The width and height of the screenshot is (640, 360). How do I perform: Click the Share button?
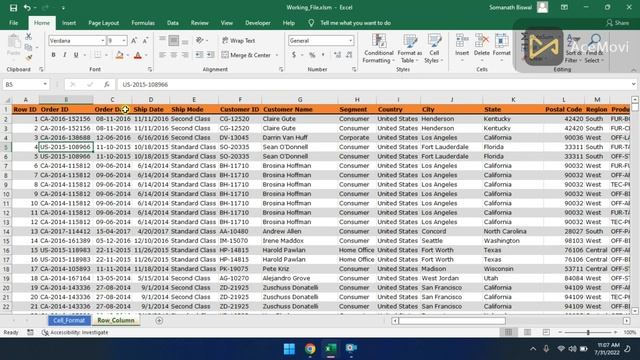pos(618,23)
